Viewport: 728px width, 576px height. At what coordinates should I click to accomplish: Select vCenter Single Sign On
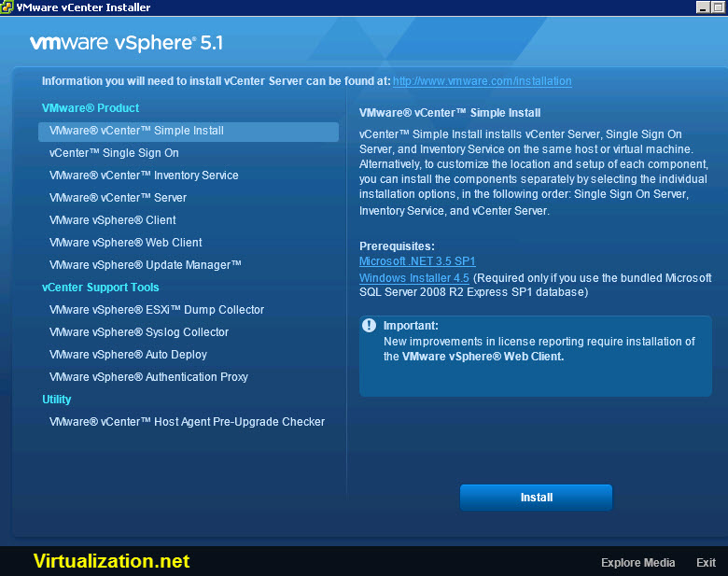[x=114, y=153]
